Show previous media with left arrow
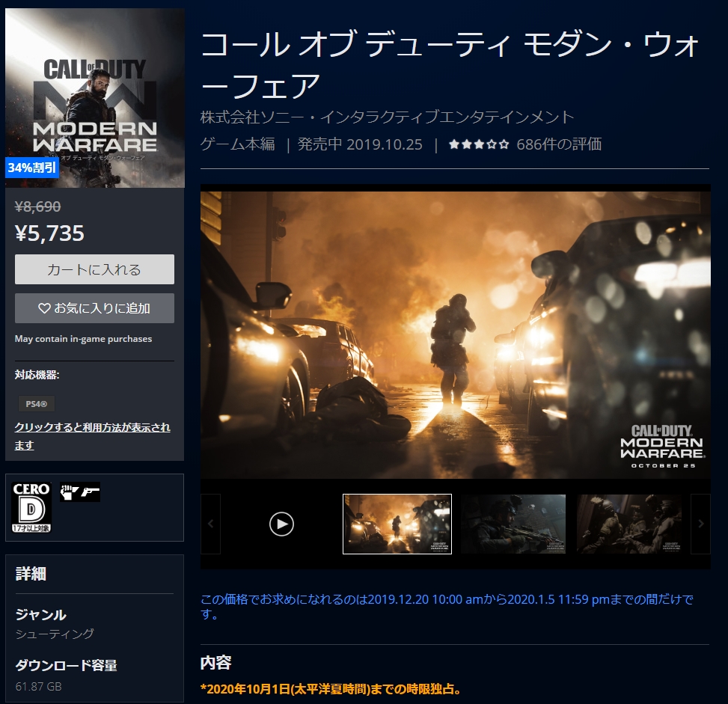The height and width of the screenshot is (704, 728). click(x=210, y=524)
